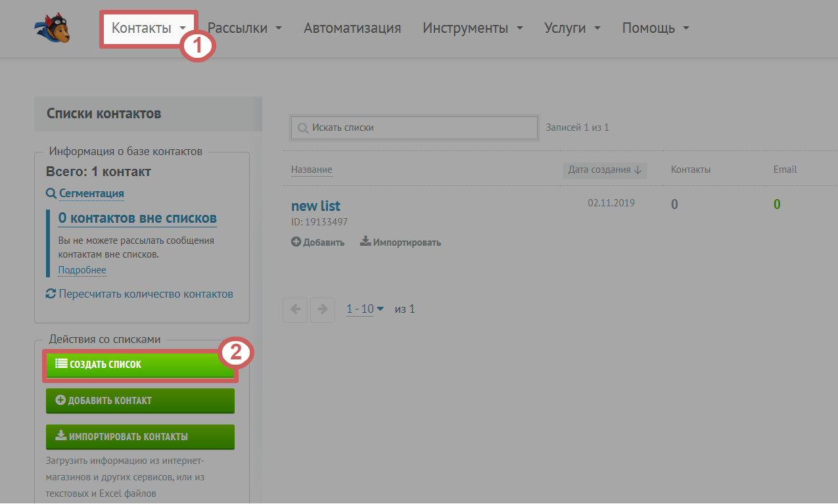Click the magnifier icon in search field
This screenshot has height=504, width=838.
pos(302,128)
